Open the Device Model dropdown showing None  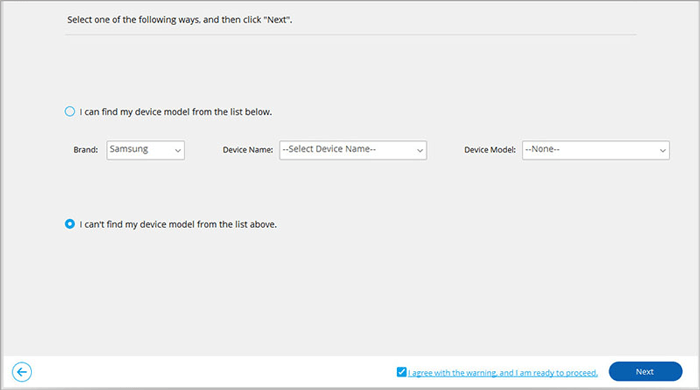(x=596, y=150)
